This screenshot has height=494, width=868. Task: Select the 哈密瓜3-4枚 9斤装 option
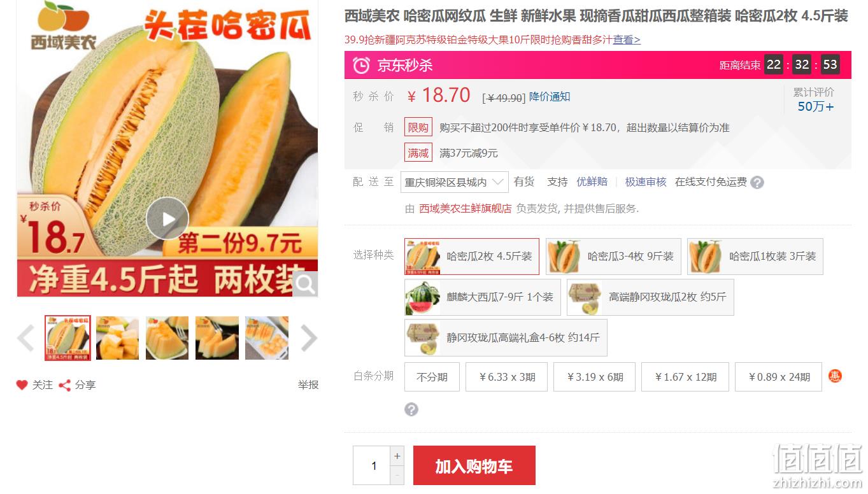coord(613,257)
